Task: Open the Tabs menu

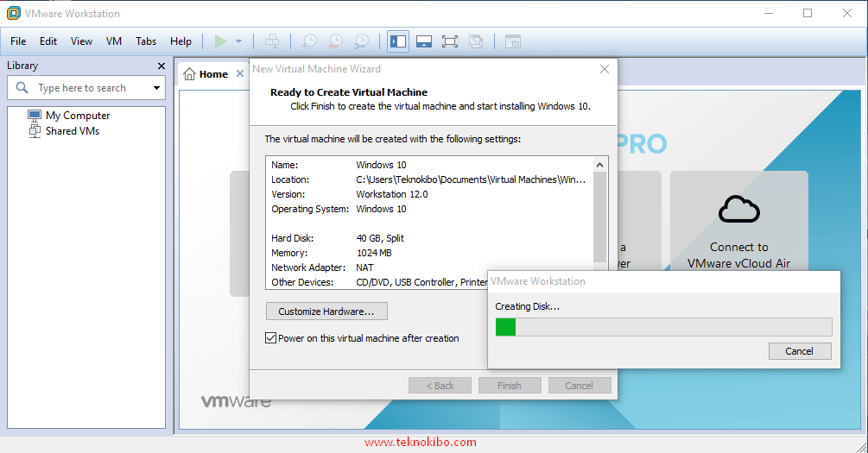Action: pyautogui.click(x=146, y=41)
